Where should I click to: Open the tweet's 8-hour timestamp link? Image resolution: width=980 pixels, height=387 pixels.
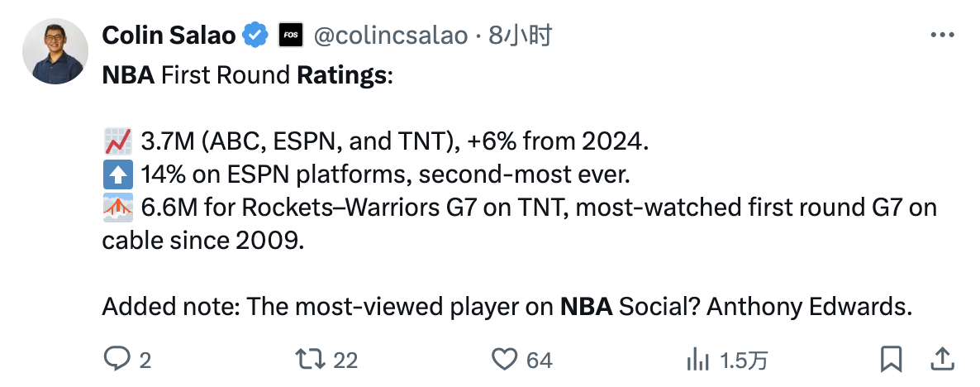coord(520,36)
